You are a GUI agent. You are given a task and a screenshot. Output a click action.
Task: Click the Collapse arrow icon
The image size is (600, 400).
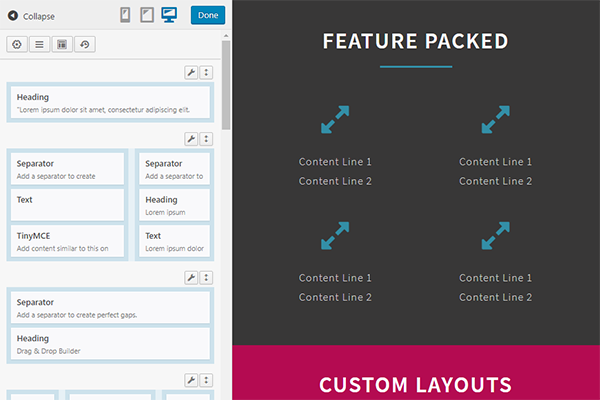point(13,16)
